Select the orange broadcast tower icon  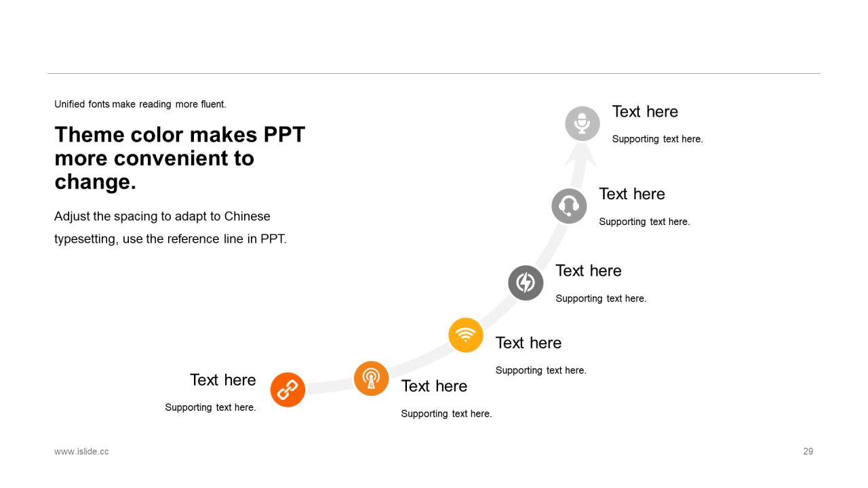(x=371, y=378)
